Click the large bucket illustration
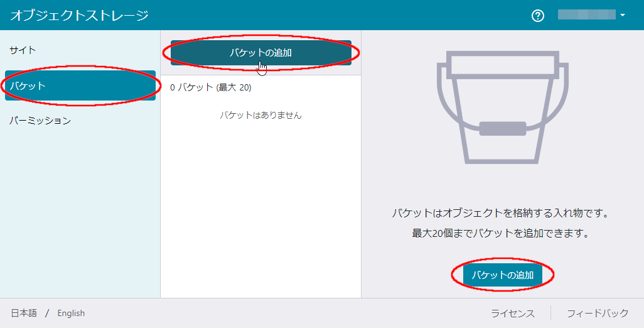Viewport: 644px width, 328px height. tap(502, 108)
